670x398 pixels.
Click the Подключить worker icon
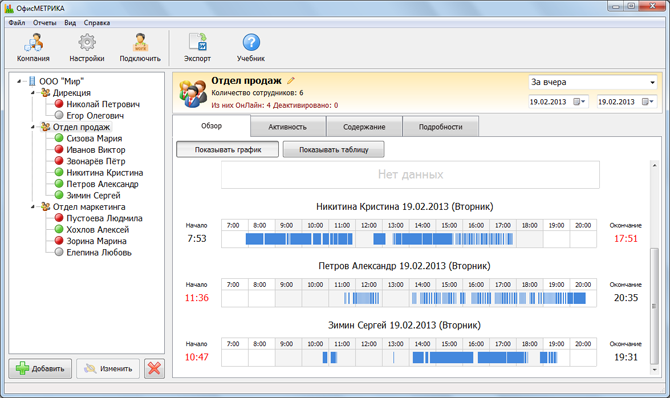click(x=140, y=42)
